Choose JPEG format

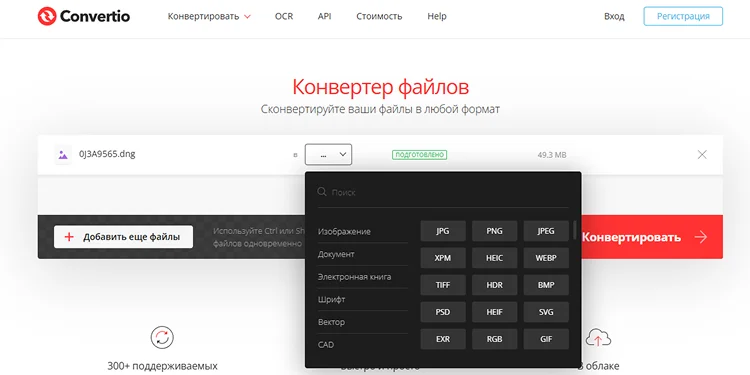point(546,231)
